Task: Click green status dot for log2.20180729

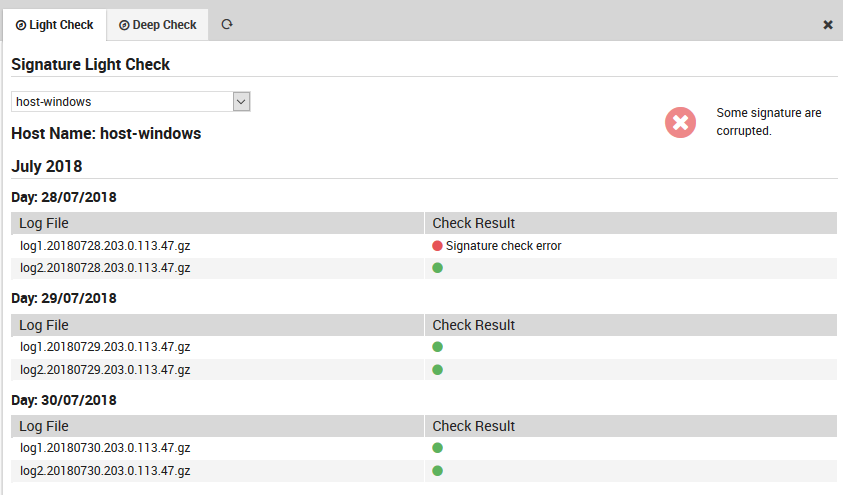Action: click(437, 369)
